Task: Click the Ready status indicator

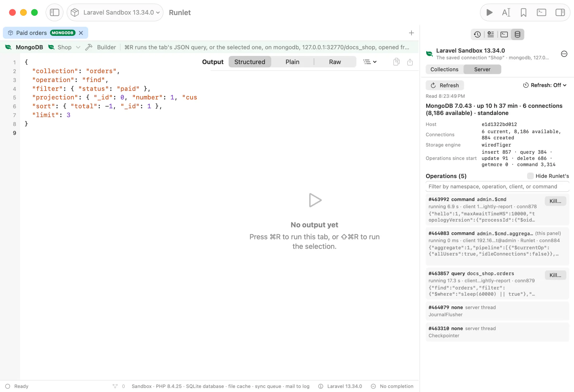Action: [17, 386]
